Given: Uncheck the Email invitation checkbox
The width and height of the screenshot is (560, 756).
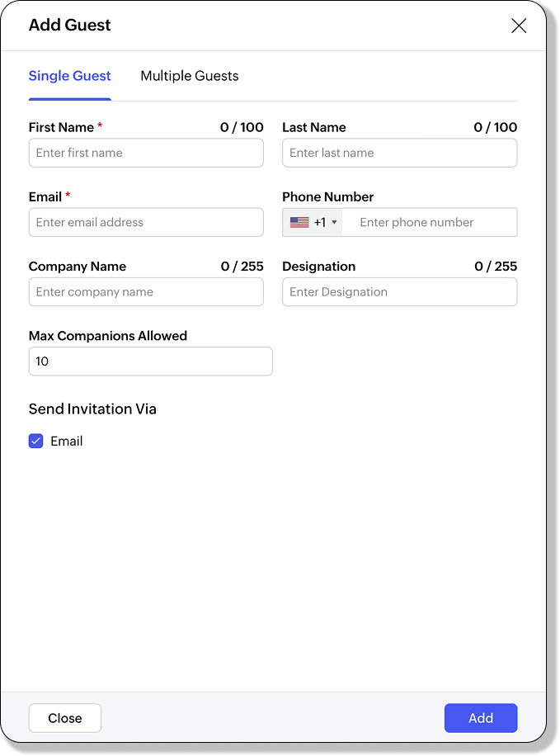Looking at the screenshot, I should 36,441.
